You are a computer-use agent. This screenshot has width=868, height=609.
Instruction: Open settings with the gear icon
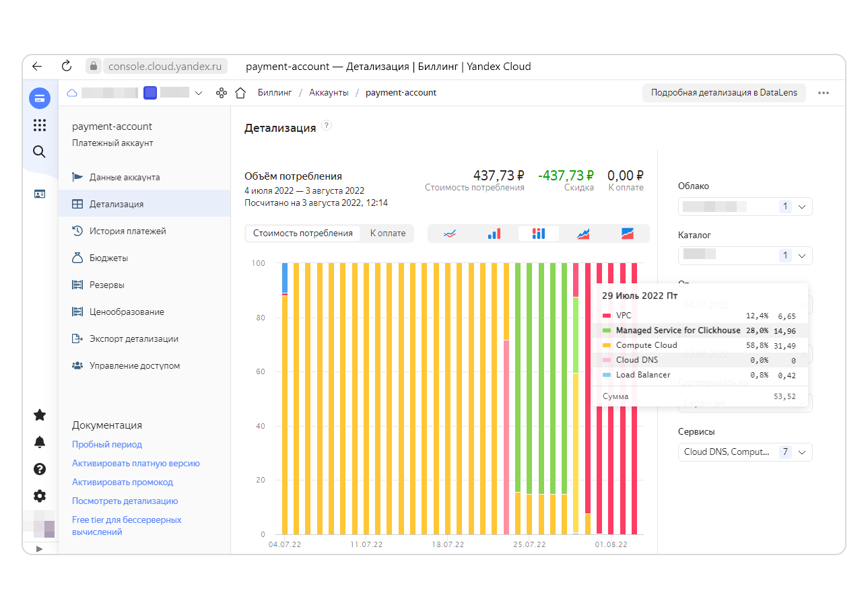pos(40,496)
